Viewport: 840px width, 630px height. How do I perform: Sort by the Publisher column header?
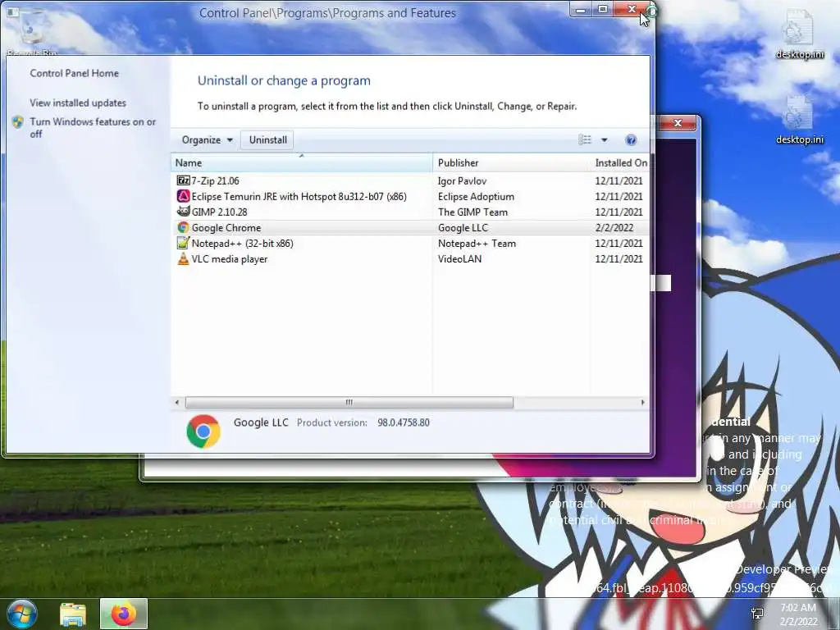point(511,163)
